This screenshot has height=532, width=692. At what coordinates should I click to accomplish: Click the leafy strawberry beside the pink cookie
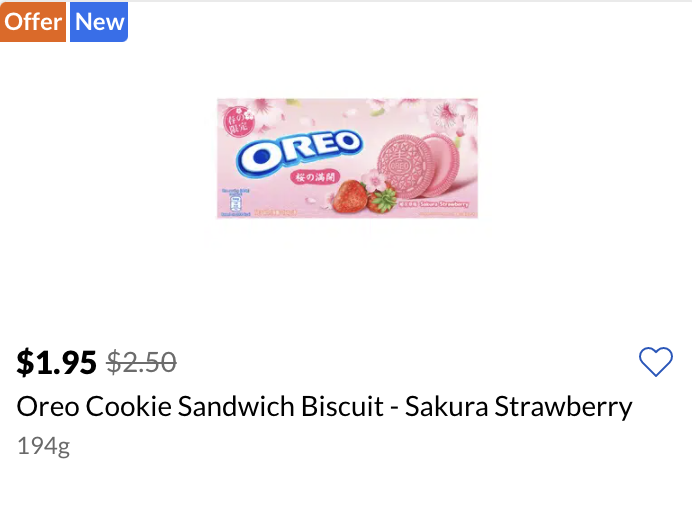(380, 199)
